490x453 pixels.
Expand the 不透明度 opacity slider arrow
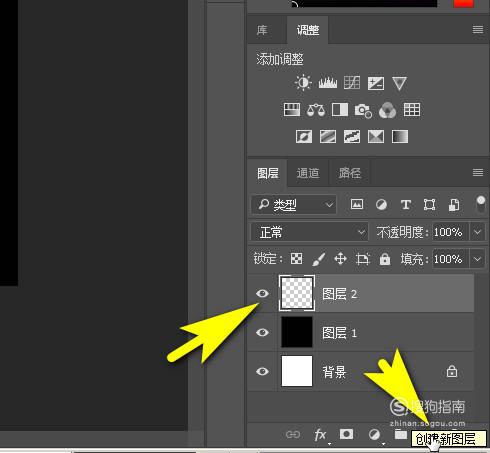[477, 232]
